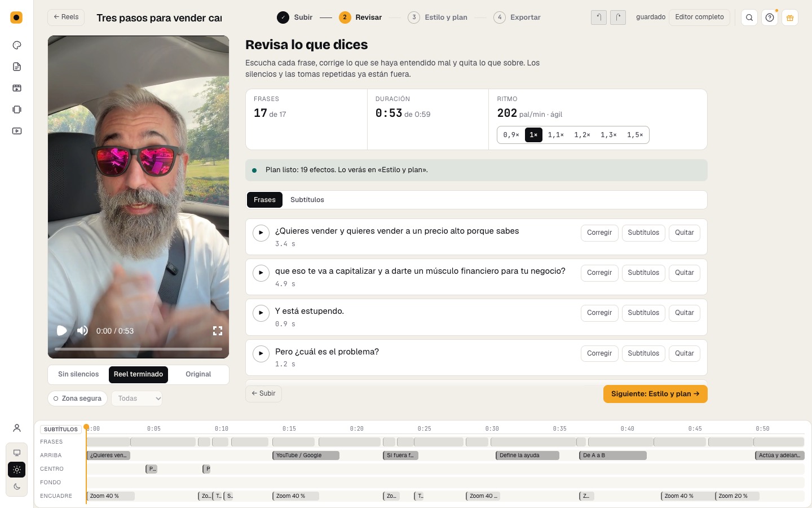The height and width of the screenshot is (508, 812).
Task: Open the help question mark icon
Action: [770, 17]
